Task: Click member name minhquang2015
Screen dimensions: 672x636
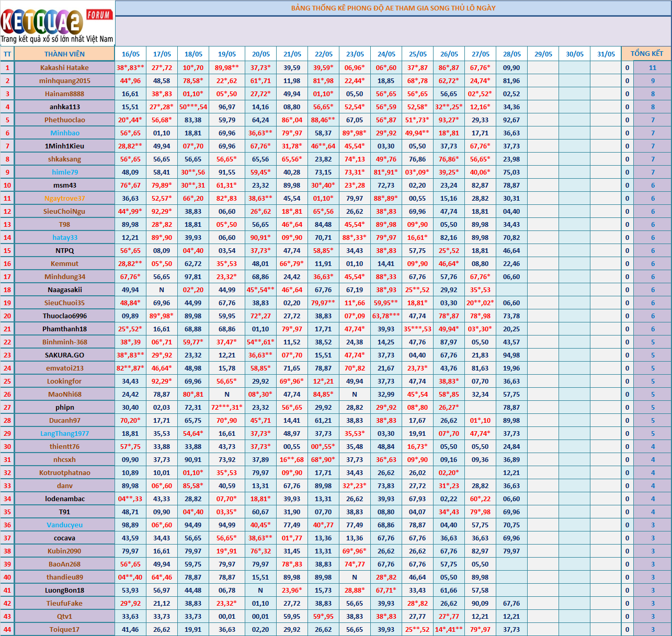Action: point(64,80)
